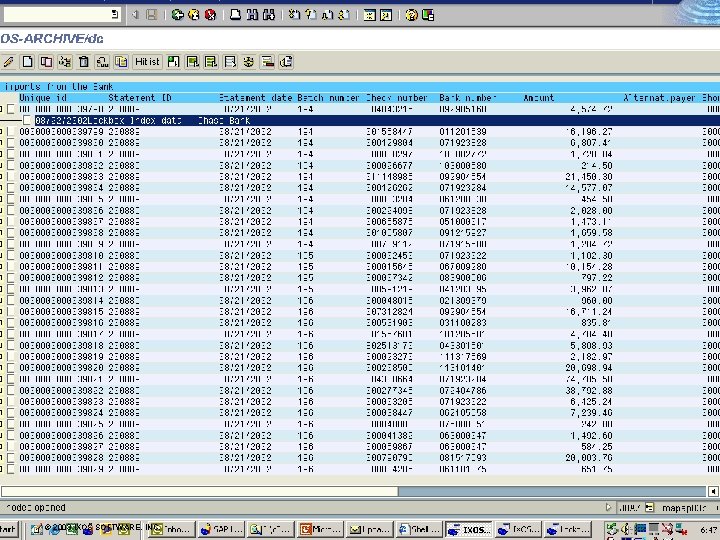Go to first page icon
720x540 pixels.
click(294, 15)
